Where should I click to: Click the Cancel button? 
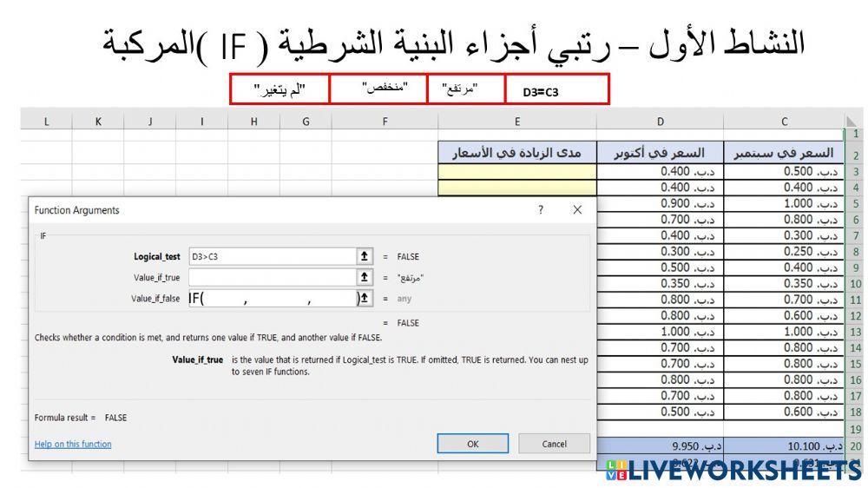pyautogui.click(x=554, y=444)
